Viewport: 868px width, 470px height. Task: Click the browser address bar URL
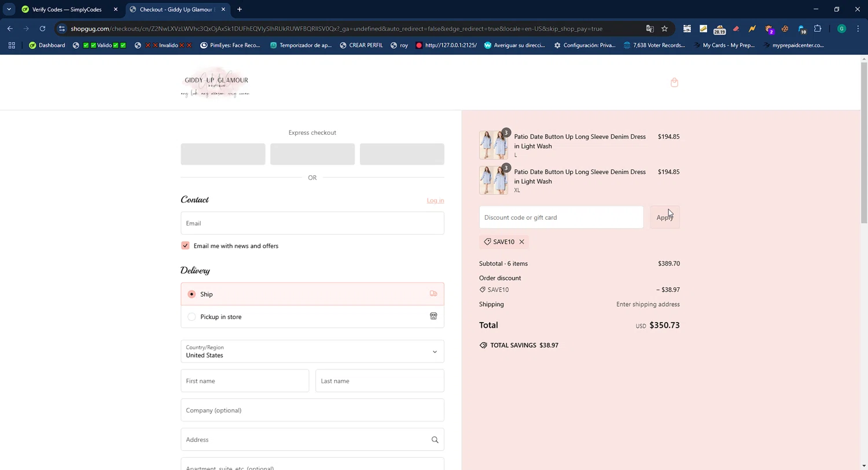336,28
